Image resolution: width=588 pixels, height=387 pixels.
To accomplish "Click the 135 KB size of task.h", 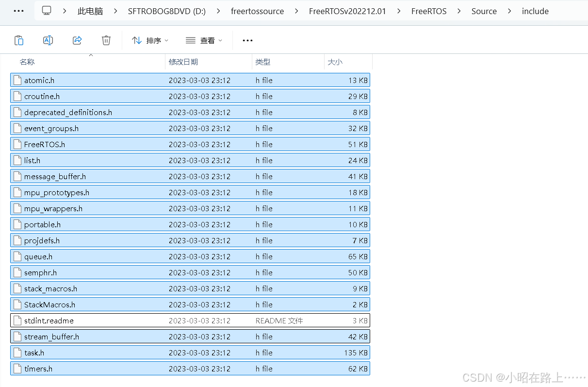I will pyautogui.click(x=356, y=353).
